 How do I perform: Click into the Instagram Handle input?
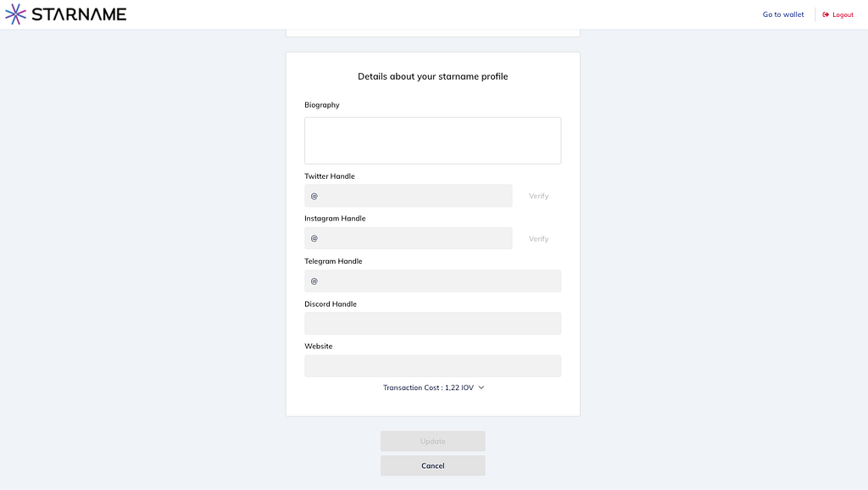pos(409,238)
